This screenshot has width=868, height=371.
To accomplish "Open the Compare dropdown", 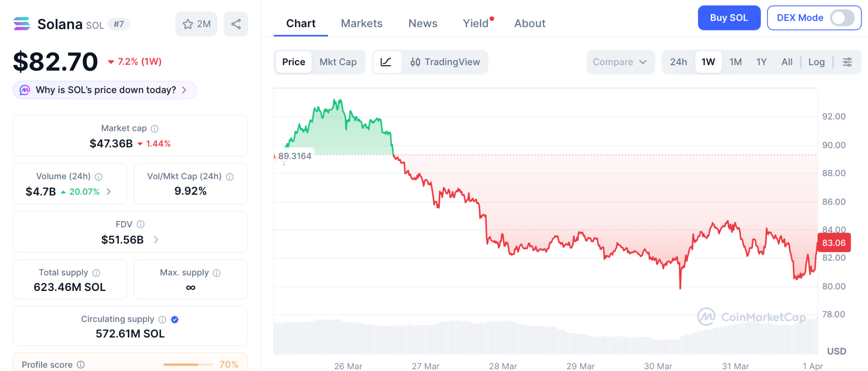I will (620, 62).
